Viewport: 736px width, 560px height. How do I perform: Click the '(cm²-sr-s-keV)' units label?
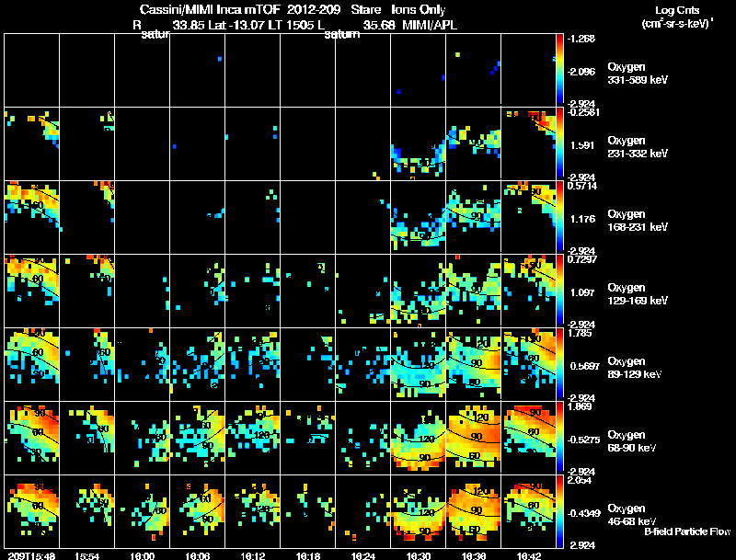[676, 23]
